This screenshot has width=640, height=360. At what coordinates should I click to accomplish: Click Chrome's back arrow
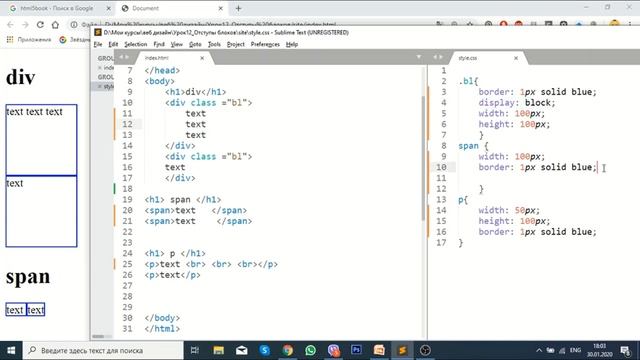pos(10,25)
